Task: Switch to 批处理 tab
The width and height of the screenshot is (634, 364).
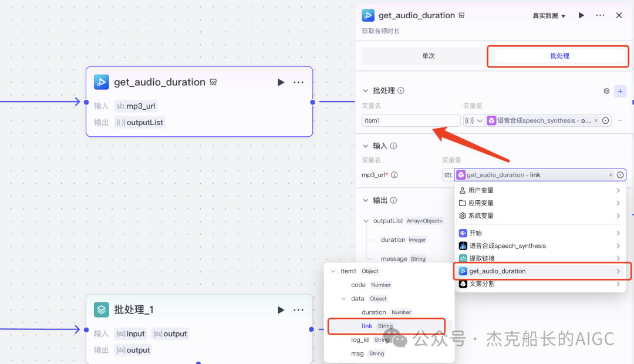Action: click(559, 56)
